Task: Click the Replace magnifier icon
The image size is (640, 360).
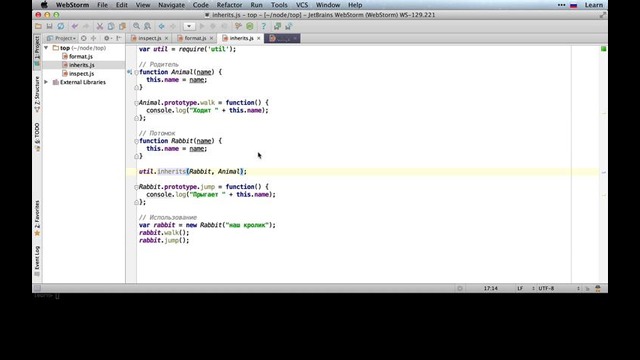Action: click(x=147, y=26)
